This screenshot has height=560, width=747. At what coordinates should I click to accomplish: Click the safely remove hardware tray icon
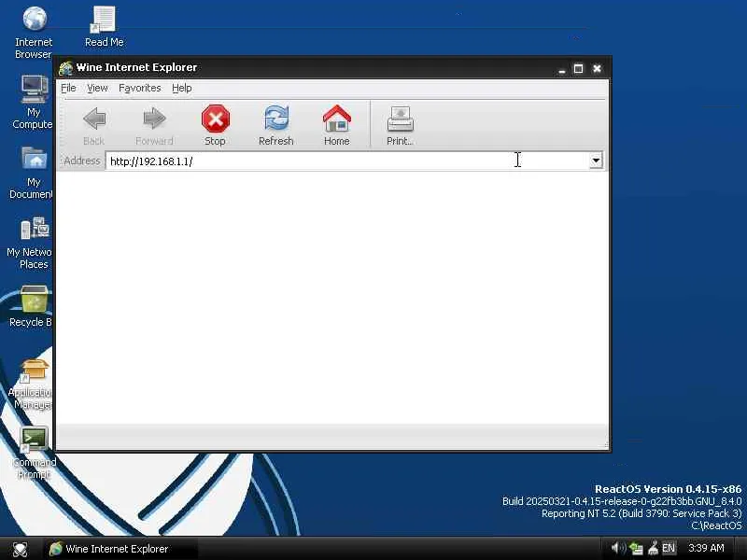[x=653, y=549]
